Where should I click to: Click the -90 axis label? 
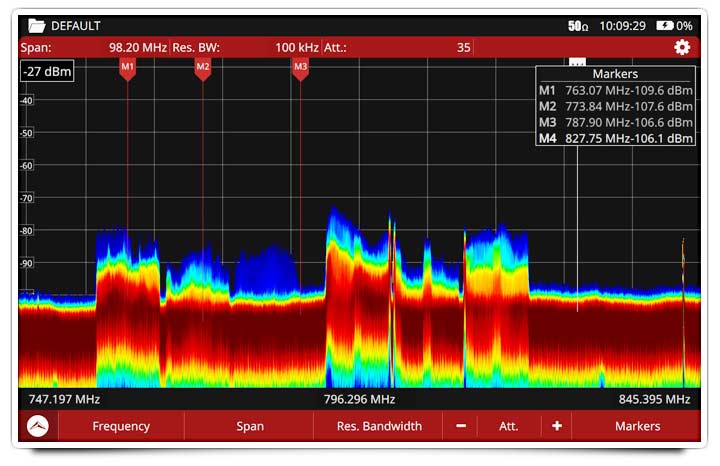coord(27,264)
